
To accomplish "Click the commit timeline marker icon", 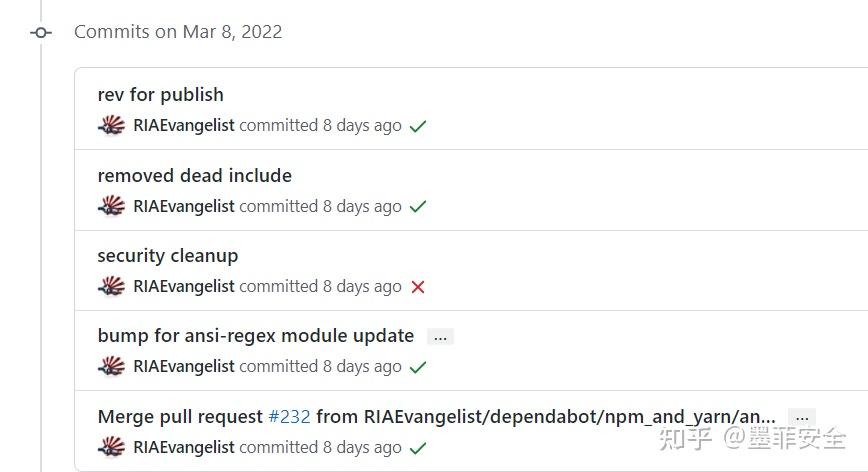I will [x=41, y=32].
